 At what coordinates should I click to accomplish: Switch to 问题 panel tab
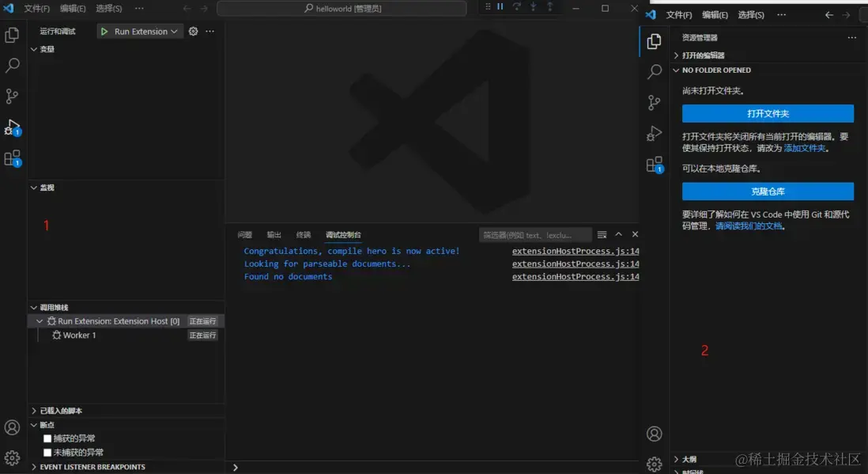[x=245, y=235]
